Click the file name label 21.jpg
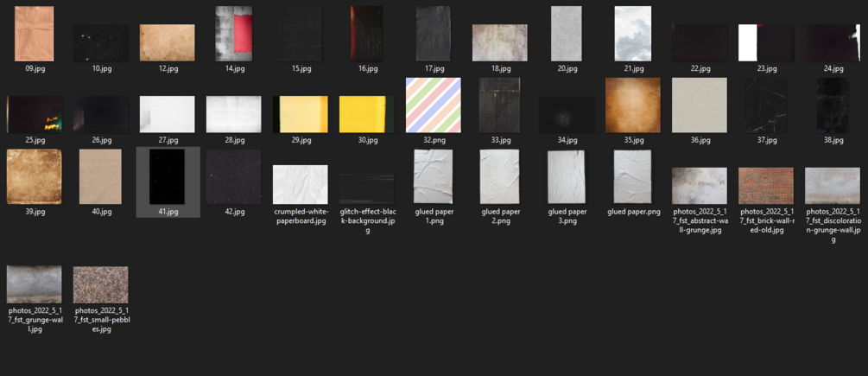The image size is (868, 376). point(633,68)
